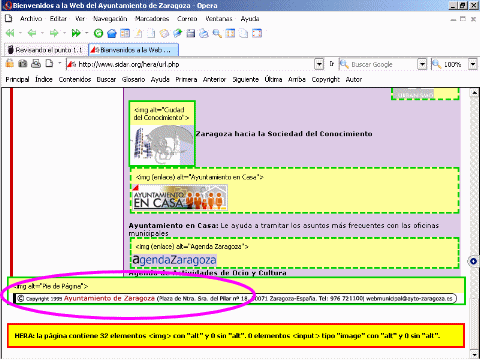
Task: Click the Ayuntamiento en Casa image link
Action: [180, 197]
